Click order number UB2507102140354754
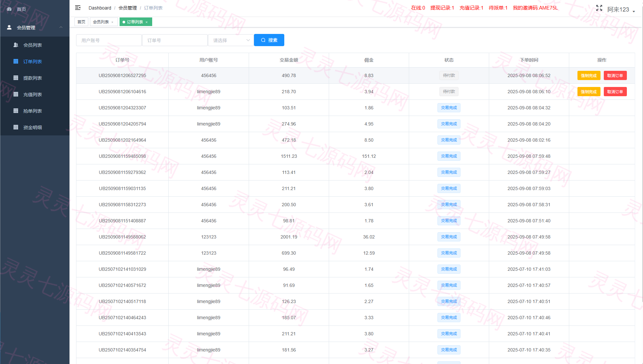643x364 pixels. tap(122, 350)
